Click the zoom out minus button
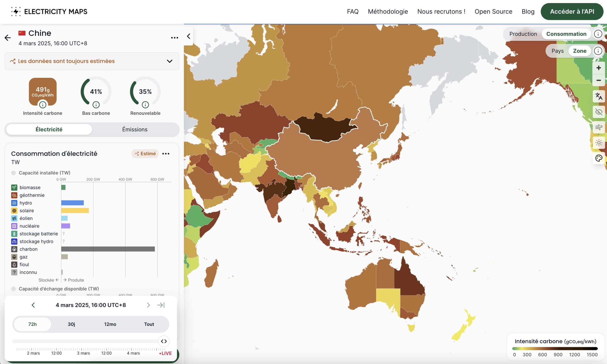The height and width of the screenshot is (364, 607). coord(599,80)
